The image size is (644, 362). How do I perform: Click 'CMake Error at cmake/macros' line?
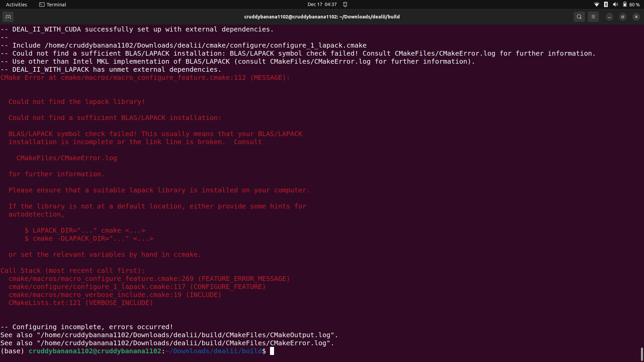[x=145, y=77]
